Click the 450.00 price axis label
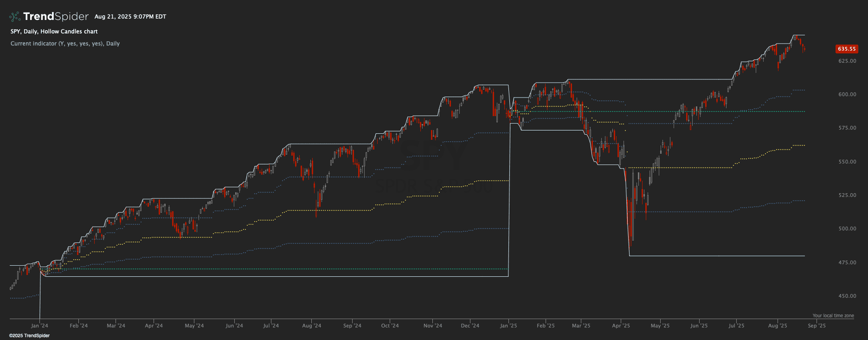The width and height of the screenshot is (868, 340). (x=847, y=296)
